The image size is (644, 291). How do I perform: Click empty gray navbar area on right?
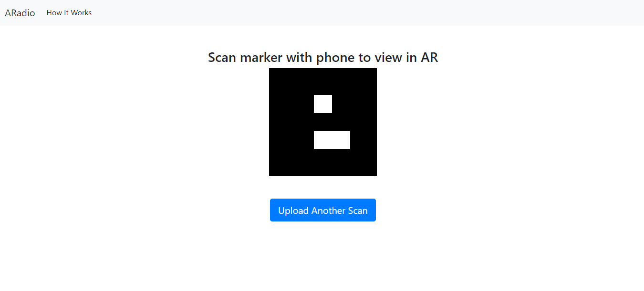tap(382, 13)
